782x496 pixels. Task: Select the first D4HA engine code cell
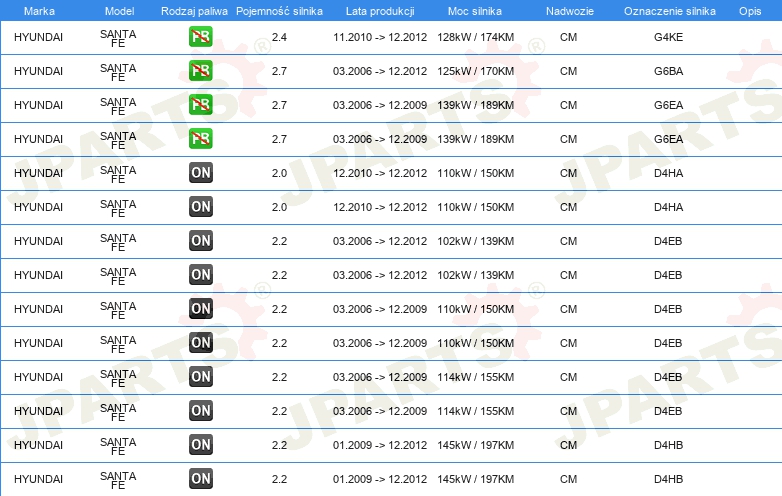pos(668,173)
